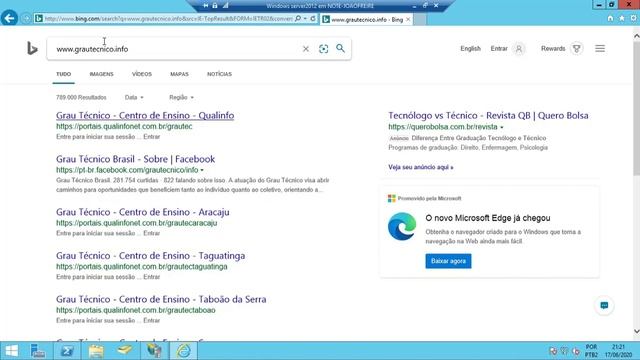Click the browser address bar URL
This screenshot has height=360, width=640.
coord(168,19)
